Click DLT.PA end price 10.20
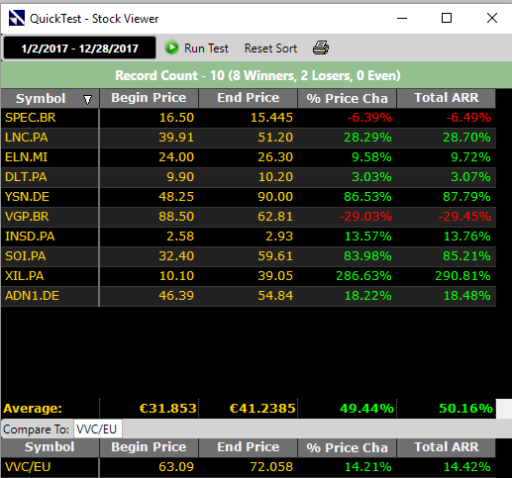The height and width of the screenshot is (478, 512). pyautogui.click(x=276, y=177)
